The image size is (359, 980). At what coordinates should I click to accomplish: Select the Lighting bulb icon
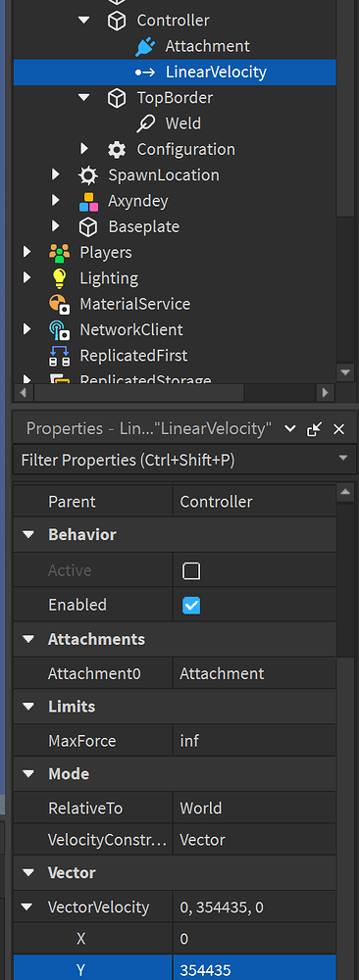(x=60, y=278)
